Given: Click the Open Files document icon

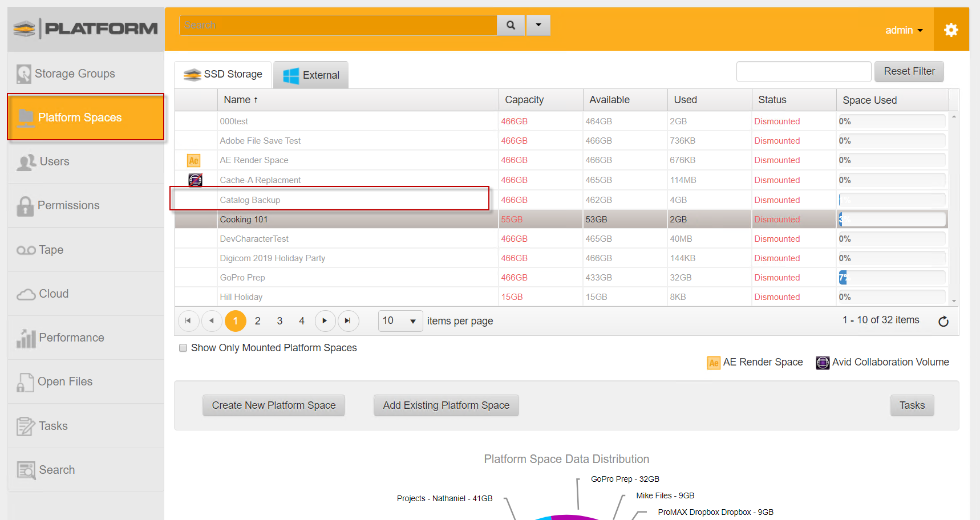Looking at the screenshot, I should coord(25,382).
